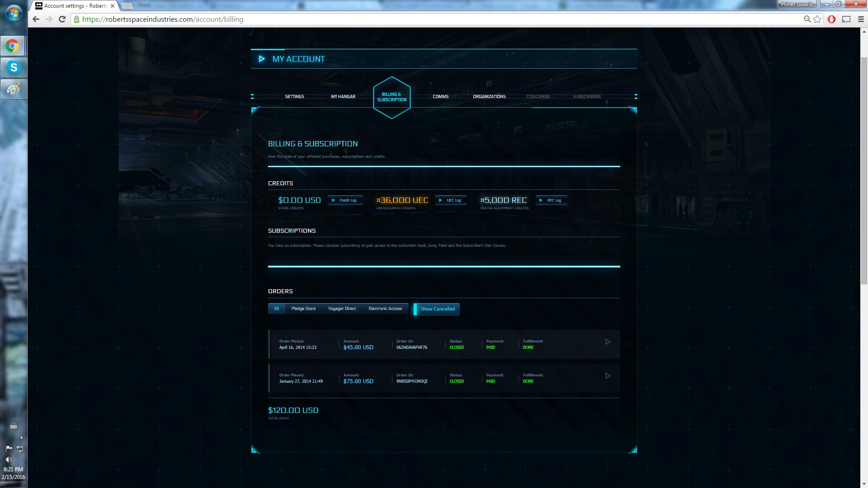The width and height of the screenshot is (868, 488).
Task: Click the page vertical scrollbar thumb
Action: 864,171
